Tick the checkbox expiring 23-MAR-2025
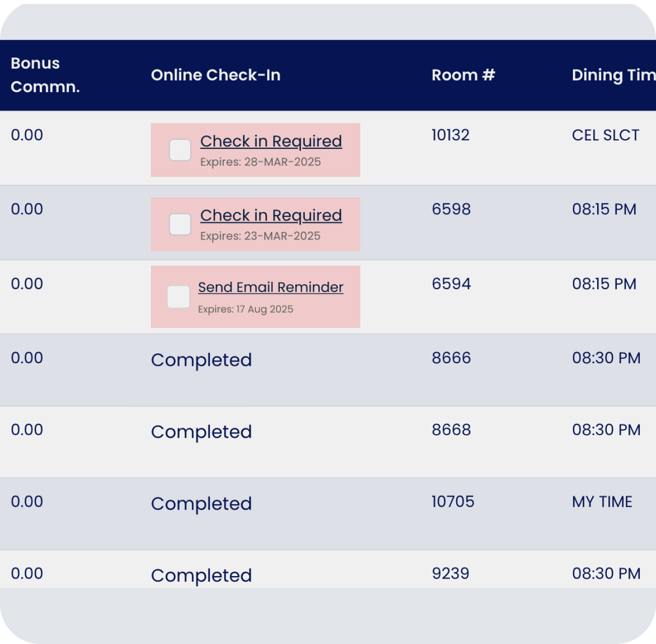 click(x=180, y=223)
